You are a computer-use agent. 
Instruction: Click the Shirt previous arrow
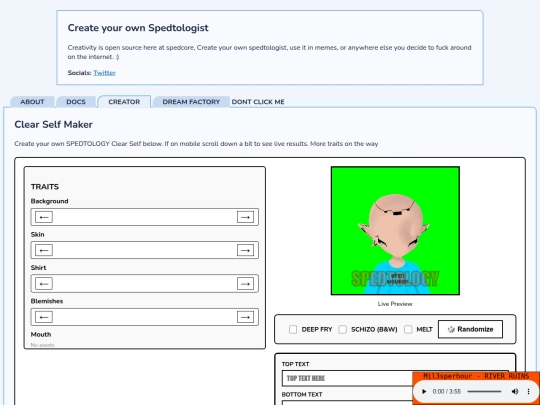tap(44, 284)
